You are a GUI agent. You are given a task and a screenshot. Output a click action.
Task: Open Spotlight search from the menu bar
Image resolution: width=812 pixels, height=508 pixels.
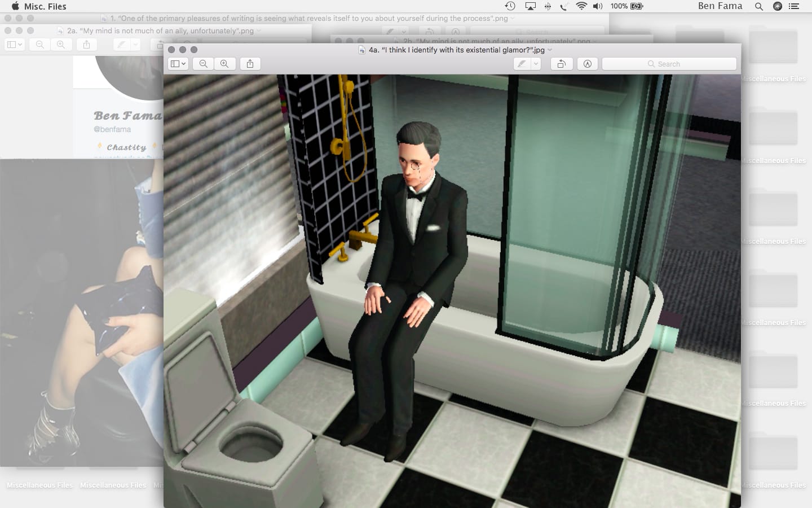coord(759,6)
